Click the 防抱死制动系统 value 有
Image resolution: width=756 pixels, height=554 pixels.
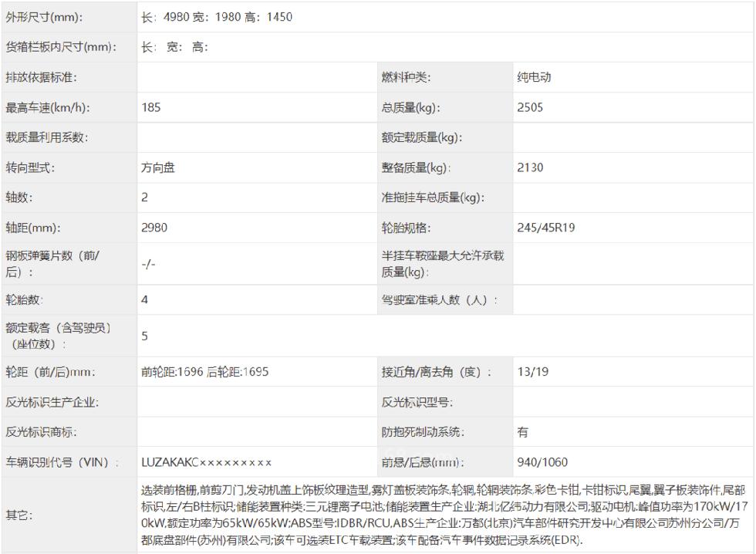point(523,432)
